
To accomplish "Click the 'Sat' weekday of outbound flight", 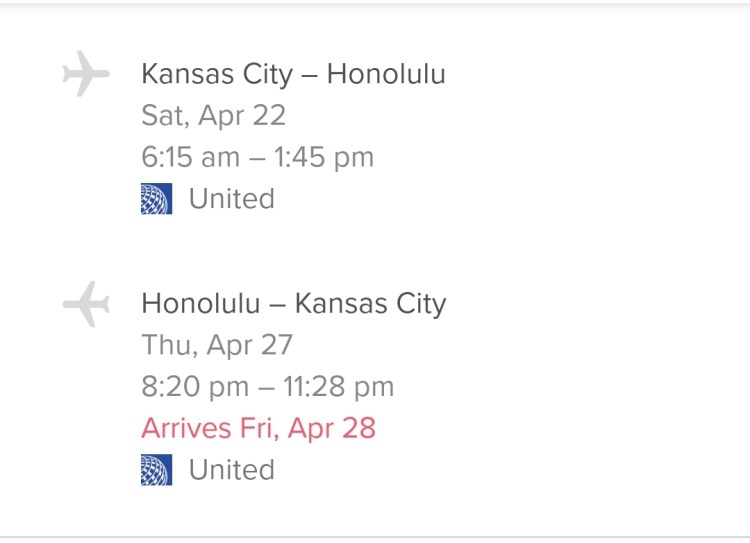I will pyautogui.click(x=163, y=116).
